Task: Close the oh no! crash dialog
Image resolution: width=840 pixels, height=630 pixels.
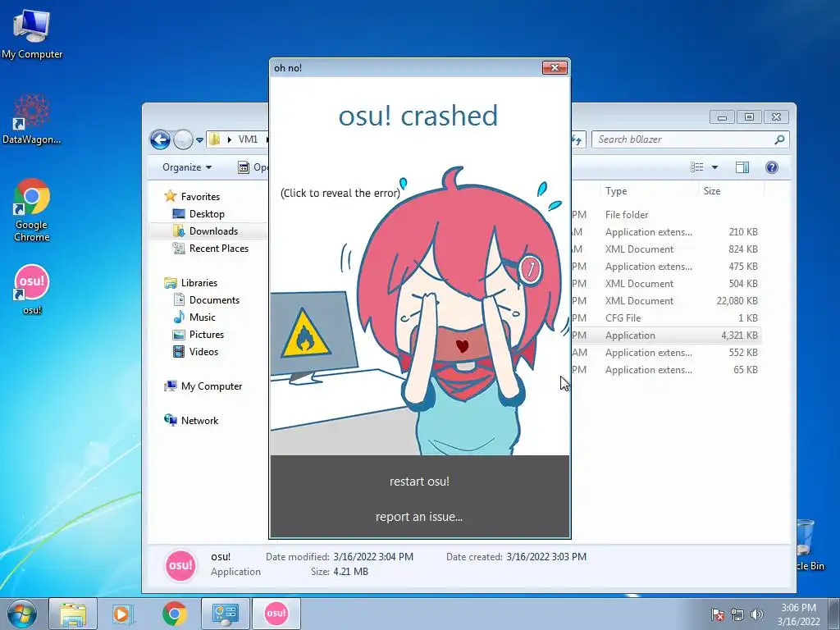Action: click(555, 67)
